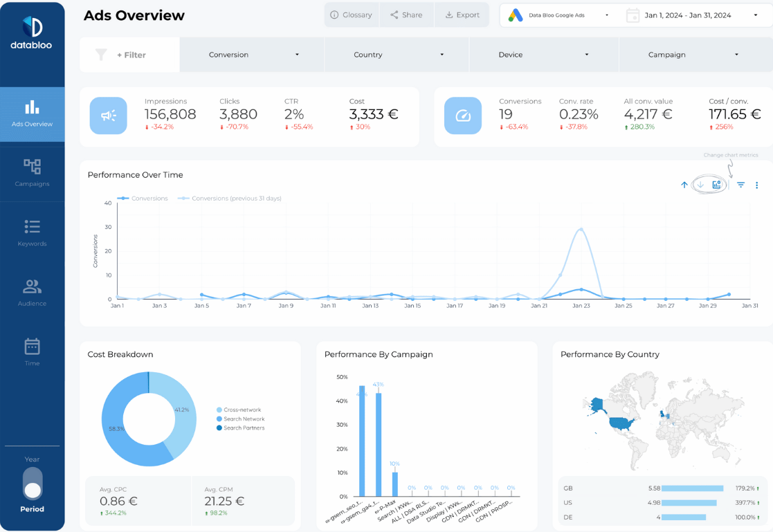Go to Ads Overview page

pos(32,114)
